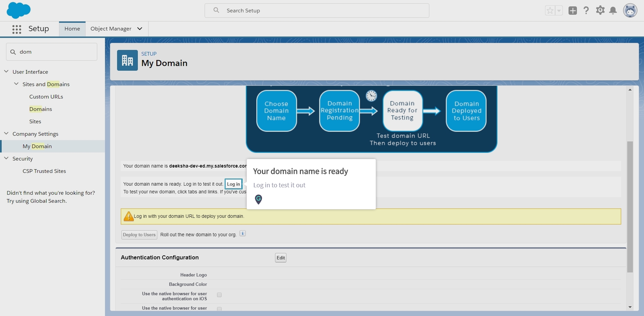Viewport: 644px width, 316px height.
Task: Click the Domain Ready for Testing step
Action: (x=402, y=111)
